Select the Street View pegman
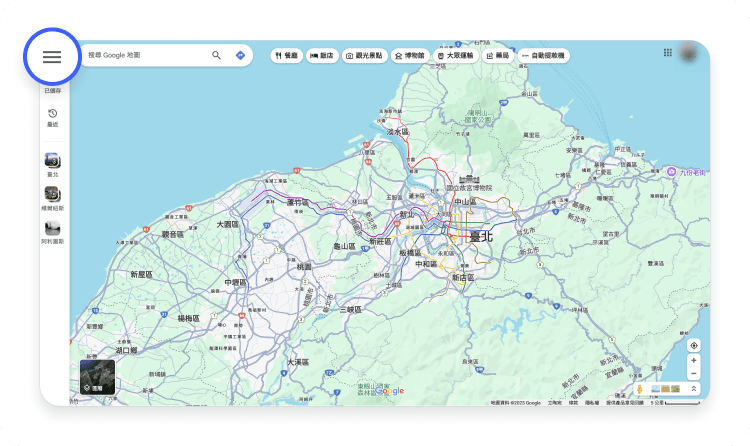The image size is (750, 446). (x=640, y=389)
